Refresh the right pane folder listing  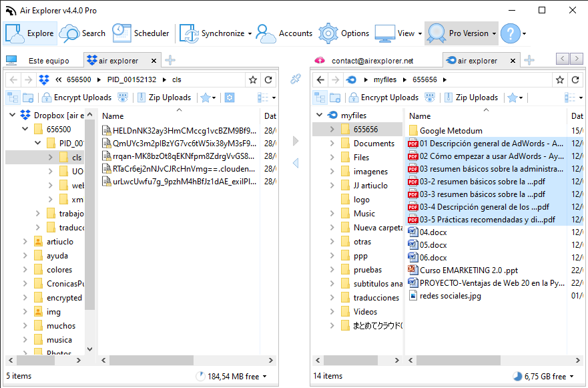click(575, 79)
